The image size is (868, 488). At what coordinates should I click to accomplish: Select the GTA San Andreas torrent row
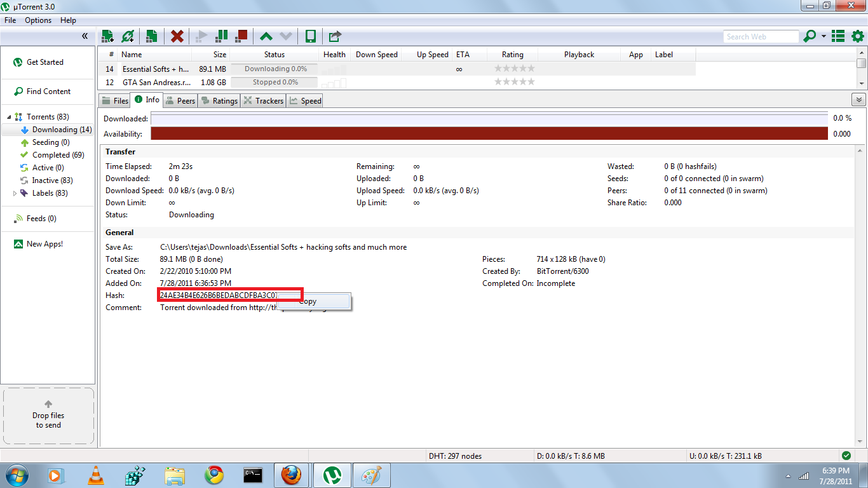tap(397, 82)
